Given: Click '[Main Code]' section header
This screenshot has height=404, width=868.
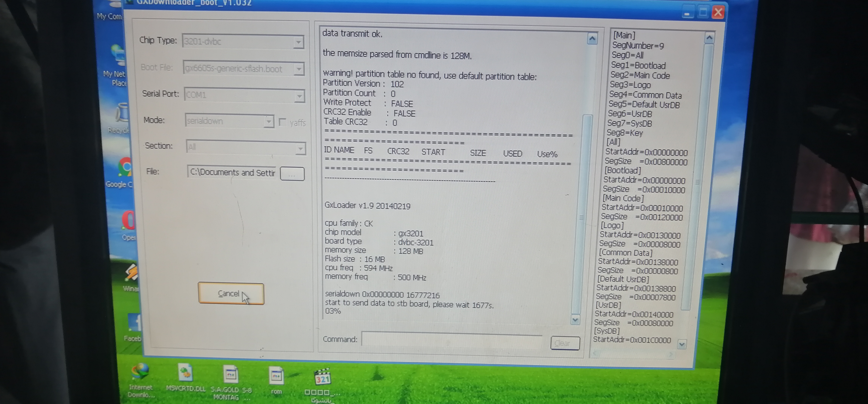Looking at the screenshot, I should click(623, 198).
